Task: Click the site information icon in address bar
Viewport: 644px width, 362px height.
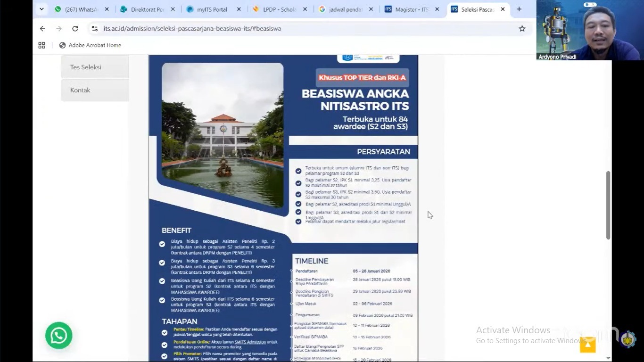Action: click(95, 29)
